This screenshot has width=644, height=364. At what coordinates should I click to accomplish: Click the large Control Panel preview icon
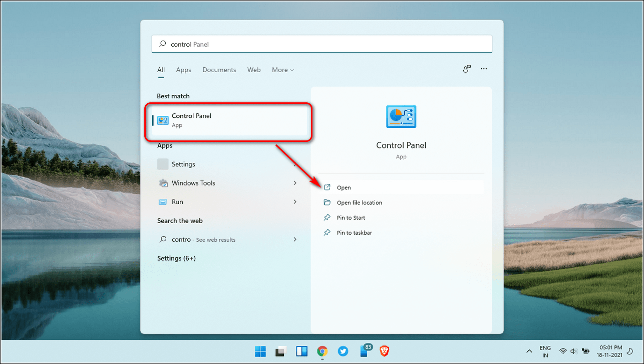pyautogui.click(x=401, y=117)
